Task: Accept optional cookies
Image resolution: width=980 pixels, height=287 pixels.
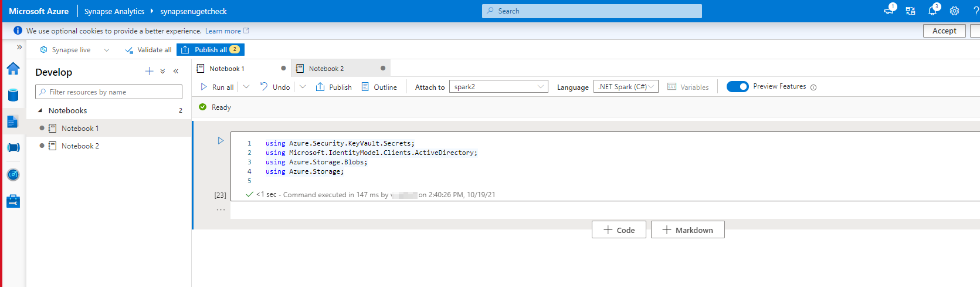Action: pos(944,31)
